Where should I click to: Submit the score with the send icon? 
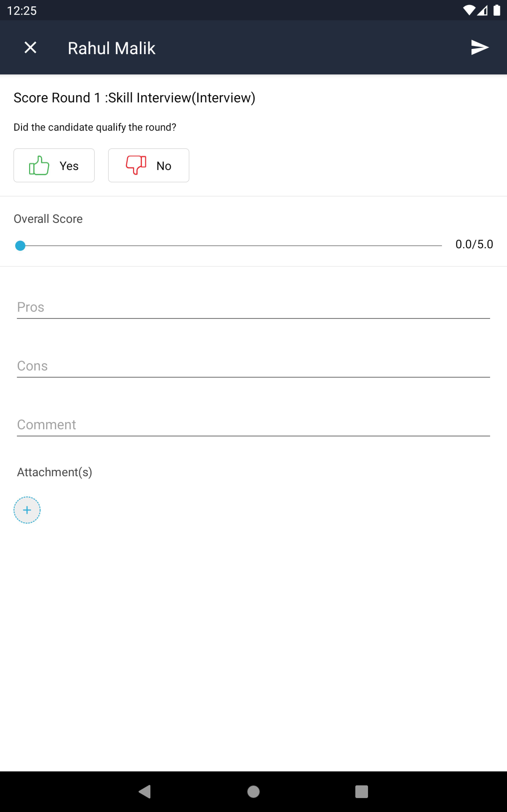point(480,47)
